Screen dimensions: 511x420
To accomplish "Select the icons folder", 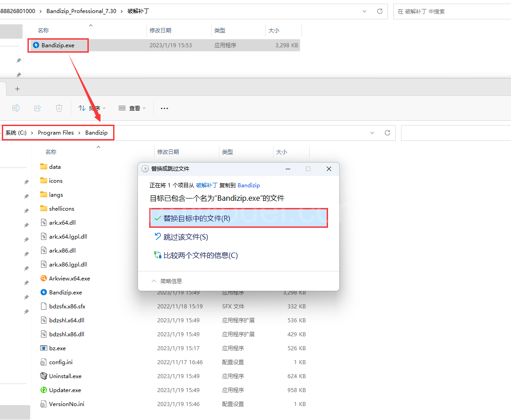I will click(x=51, y=181).
